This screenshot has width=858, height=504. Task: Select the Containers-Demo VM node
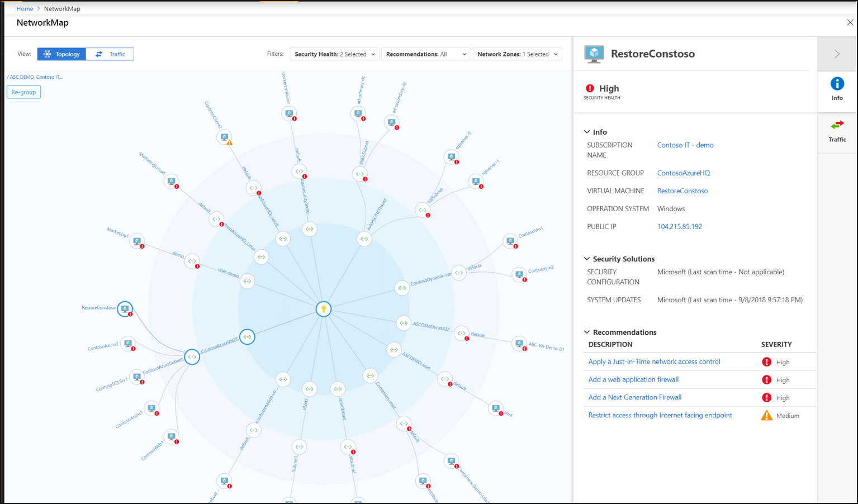point(452,462)
